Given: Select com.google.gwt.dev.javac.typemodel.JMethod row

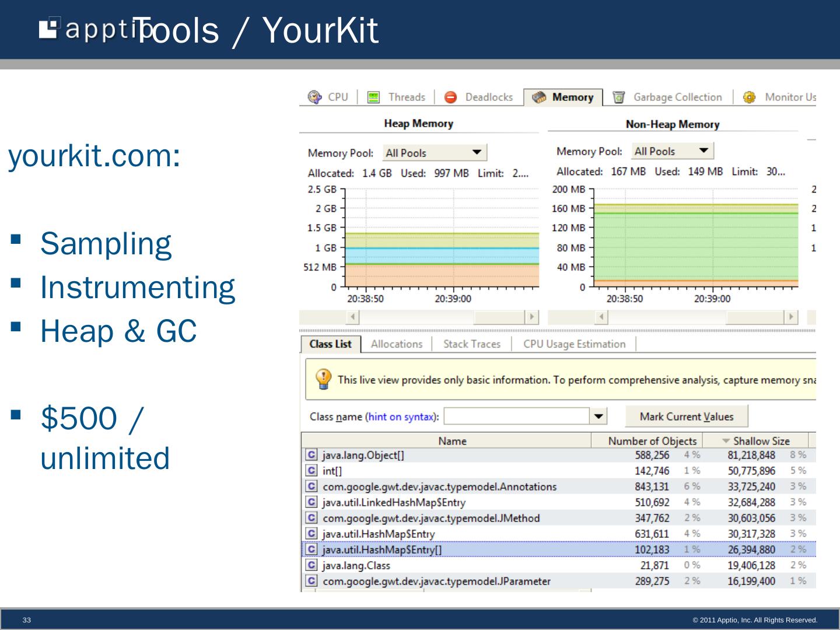Looking at the screenshot, I should 558,518.
